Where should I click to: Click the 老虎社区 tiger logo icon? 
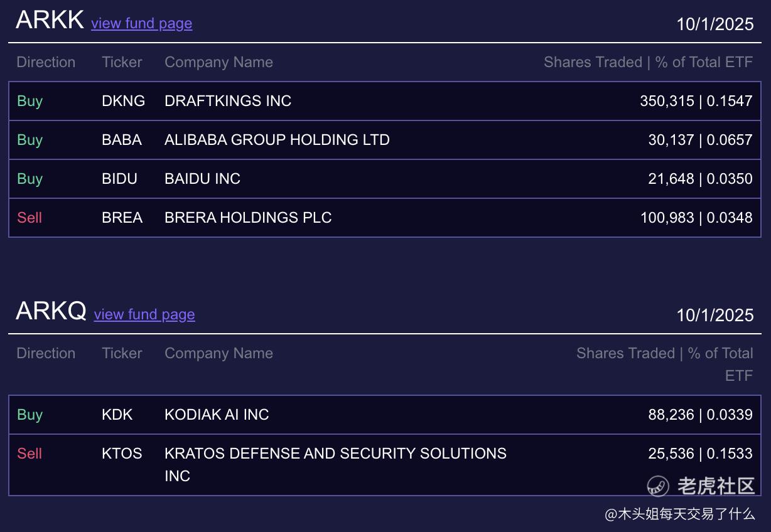[x=659, y=485]
